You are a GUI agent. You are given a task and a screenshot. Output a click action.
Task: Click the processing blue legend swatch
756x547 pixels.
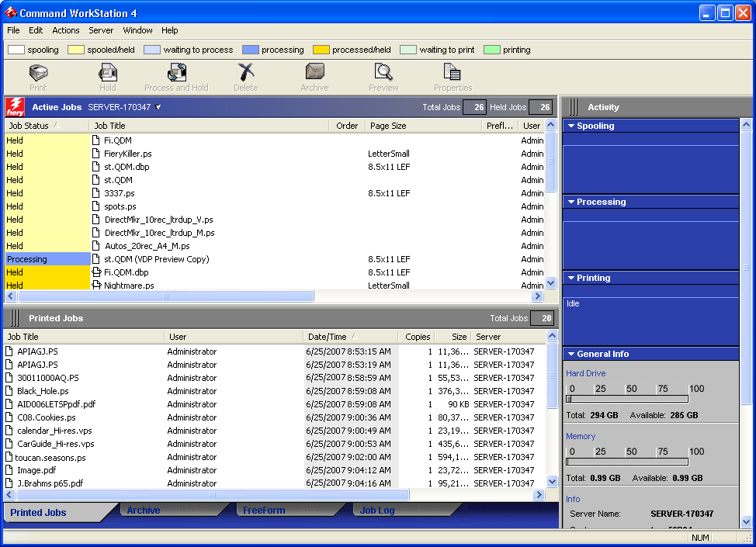pyautogui.click(x=251, y=50)
